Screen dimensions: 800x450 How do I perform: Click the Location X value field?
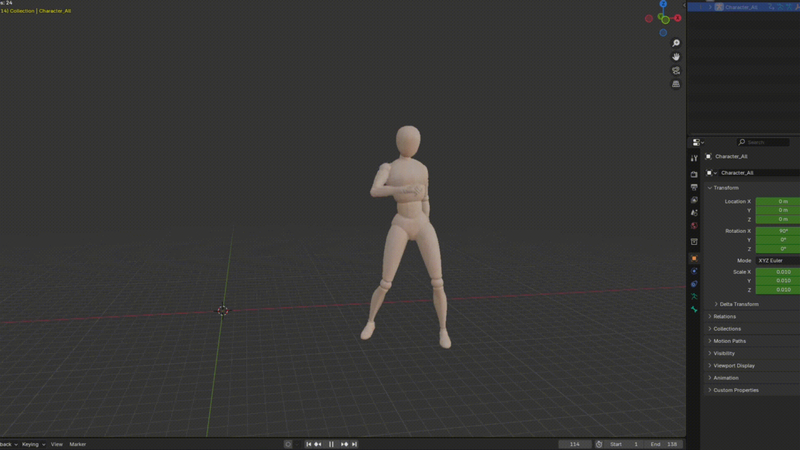coord(777,201)
